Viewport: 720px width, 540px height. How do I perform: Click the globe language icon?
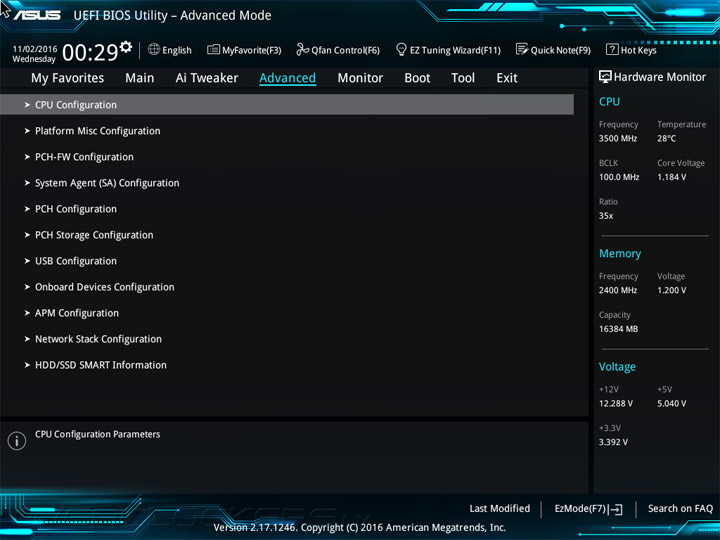tap(154, 49)
